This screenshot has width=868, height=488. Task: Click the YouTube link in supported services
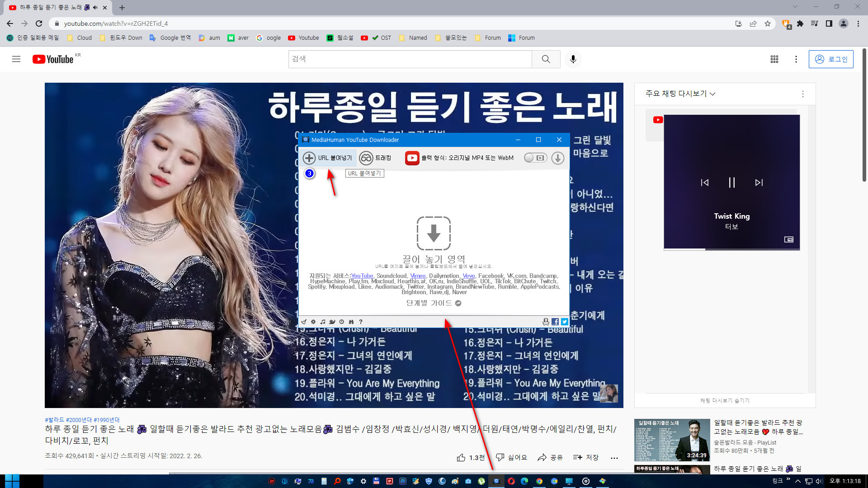[362, 276]
